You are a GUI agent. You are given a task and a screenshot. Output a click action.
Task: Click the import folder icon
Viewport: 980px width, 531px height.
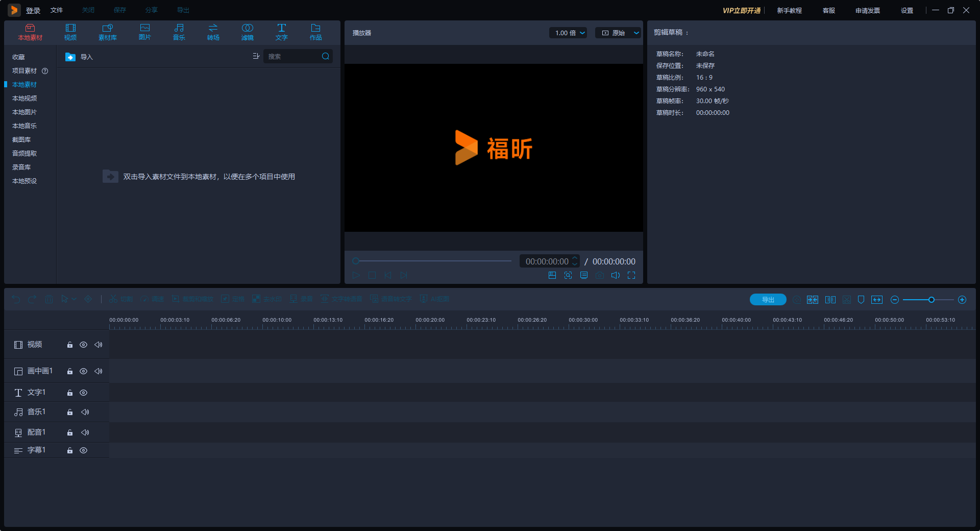pos(70,57)
